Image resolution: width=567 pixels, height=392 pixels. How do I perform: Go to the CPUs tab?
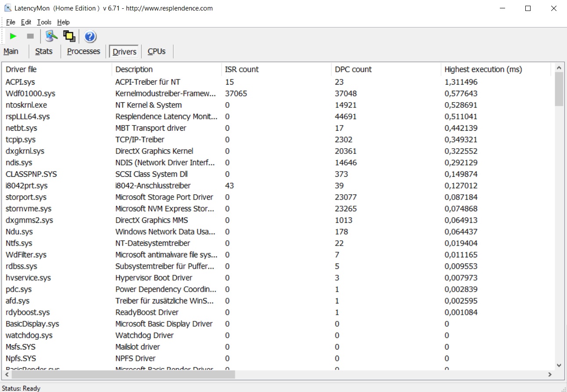click(156, 51)
